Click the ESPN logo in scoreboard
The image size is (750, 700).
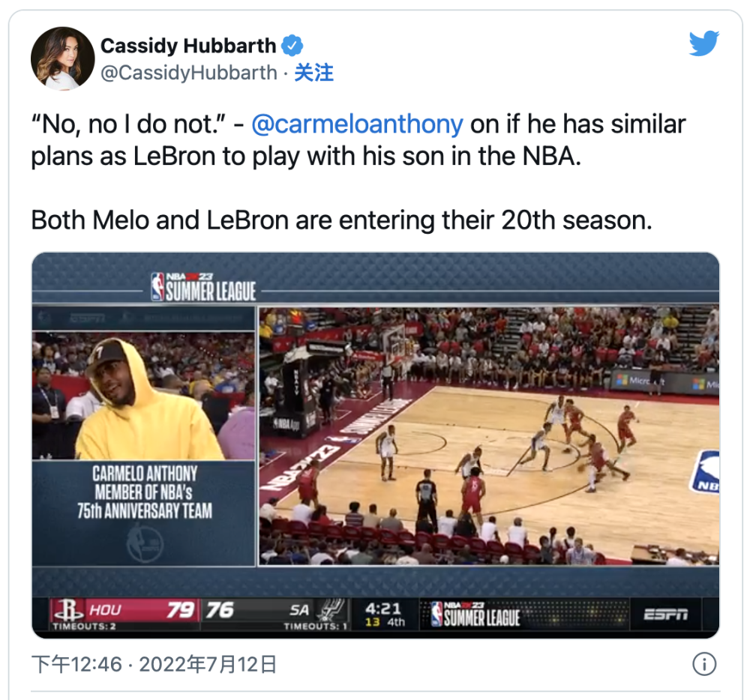[666, 614]
